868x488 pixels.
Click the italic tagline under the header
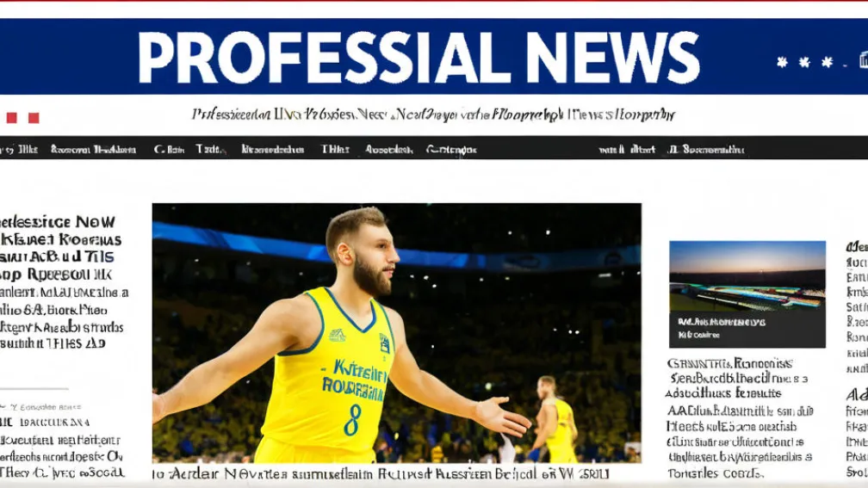[x=433, y=114]
